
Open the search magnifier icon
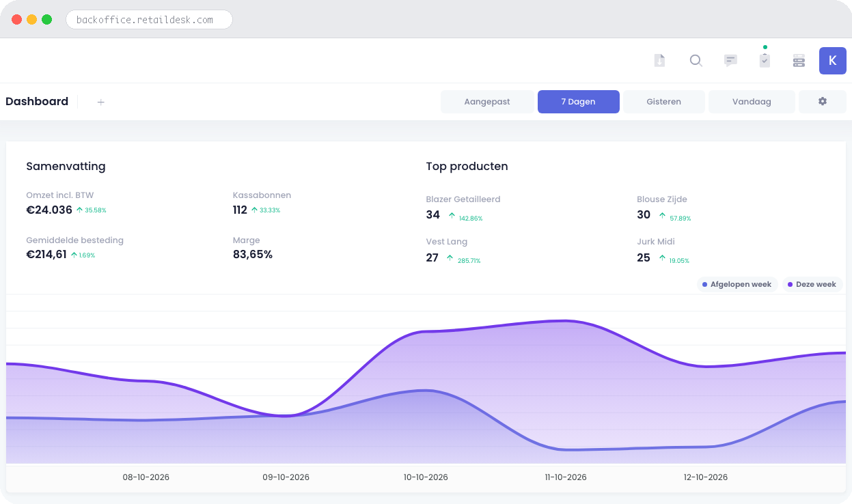pyautogui.click(x=696, y=61)
